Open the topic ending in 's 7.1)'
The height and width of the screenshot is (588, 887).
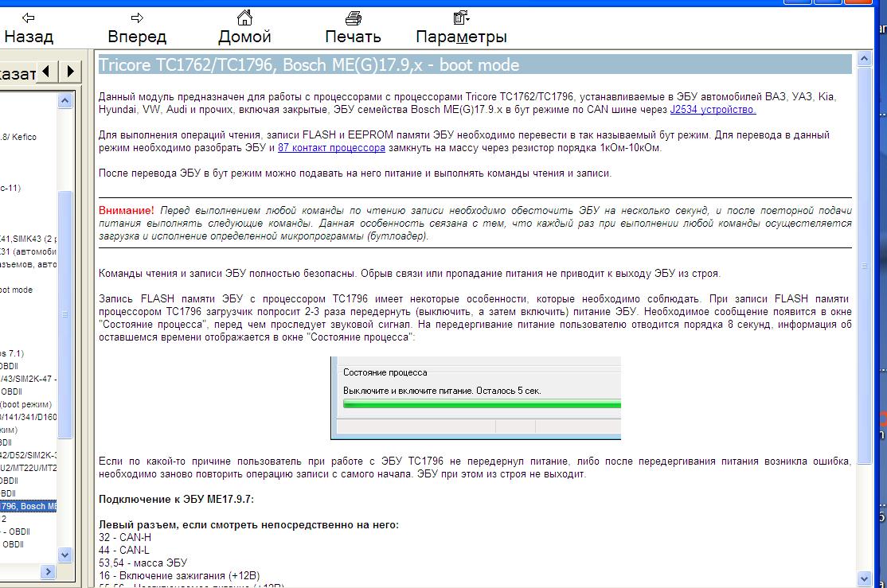pyautogui.click(x=12, y=353)
